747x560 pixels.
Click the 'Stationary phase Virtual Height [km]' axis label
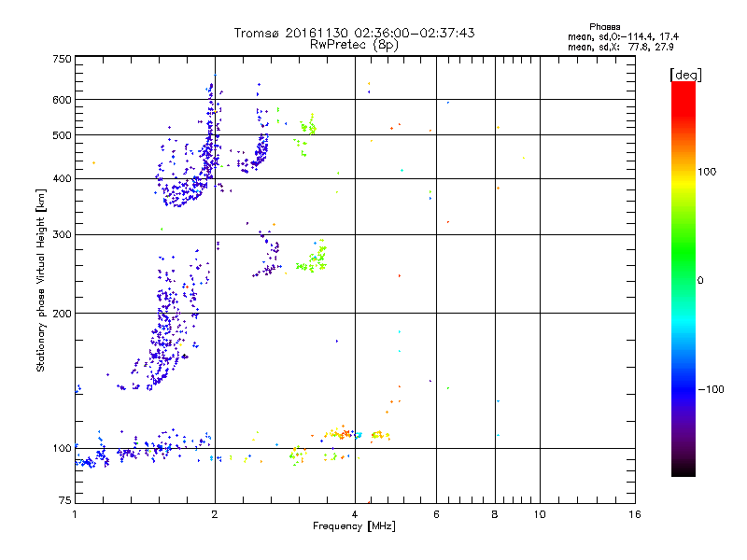pyautogui.click(x=41, y=281)
